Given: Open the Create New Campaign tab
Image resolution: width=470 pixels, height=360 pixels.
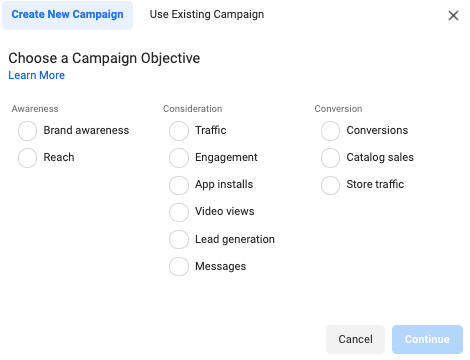Looking at the screenshot, I should click(67, 15).
